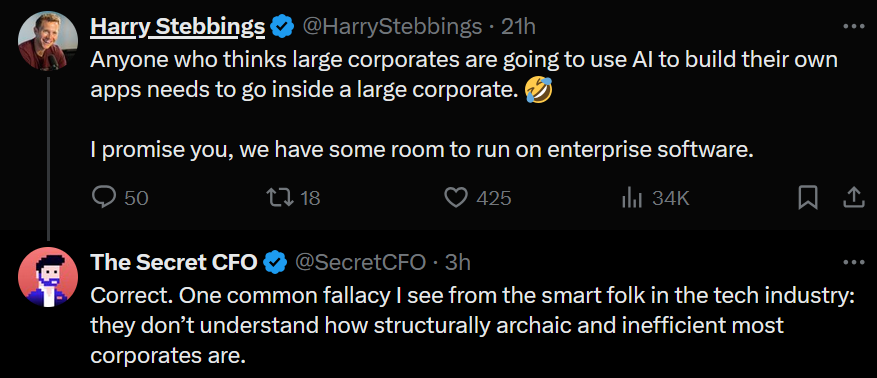
Task: Click The Secret CFO's pixel avatar
Action: pyautogui.click(x=48, y=277)
